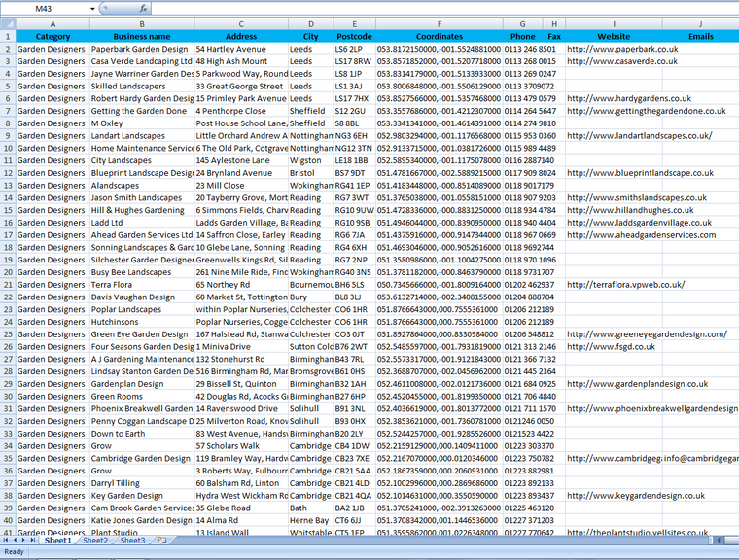Click the first-sheet navigation arrow
Screen dimensions: 739x560
6,540
